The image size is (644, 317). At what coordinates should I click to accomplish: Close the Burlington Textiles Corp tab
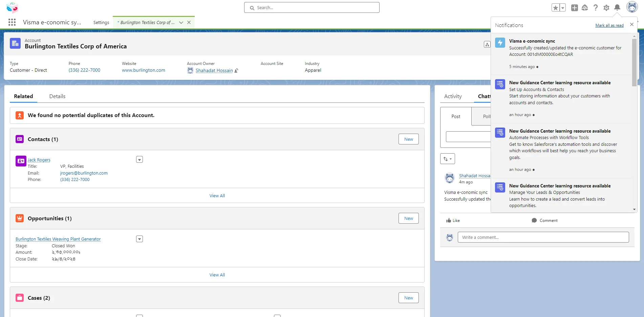(189, 22)
